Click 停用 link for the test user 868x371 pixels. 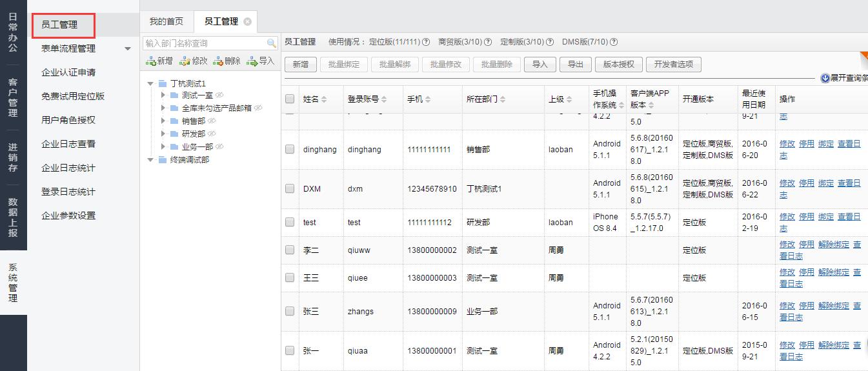click(x=806, y=217)
